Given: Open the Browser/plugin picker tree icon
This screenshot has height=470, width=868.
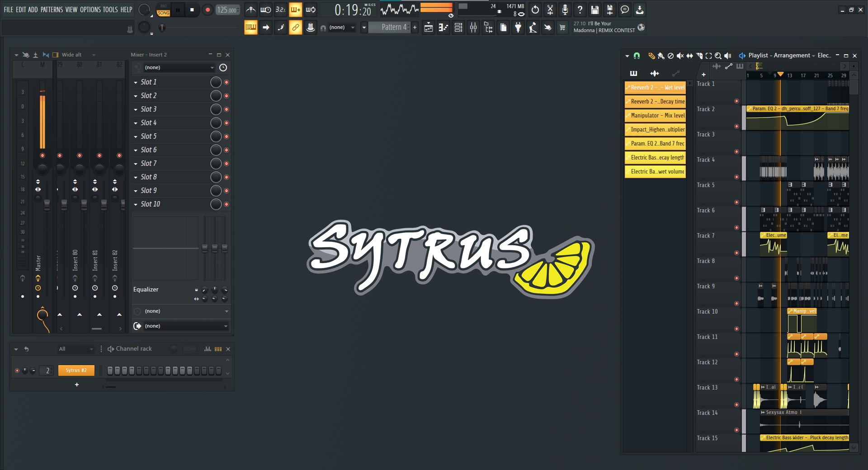Looking at the screenshot, I should pos(488,28).
